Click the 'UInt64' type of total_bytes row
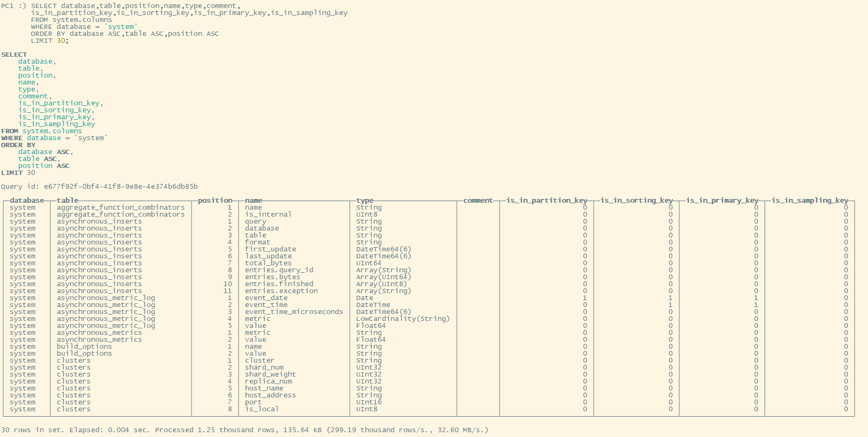Image resolution: width=868 pixels, height=437 pixels. (369, 263)
